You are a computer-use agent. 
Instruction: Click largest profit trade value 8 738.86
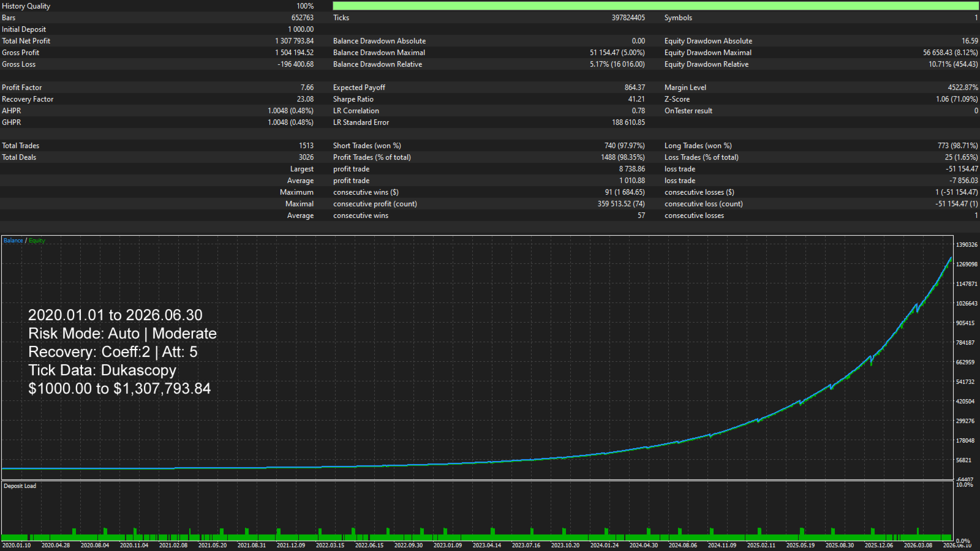(632, 169)
